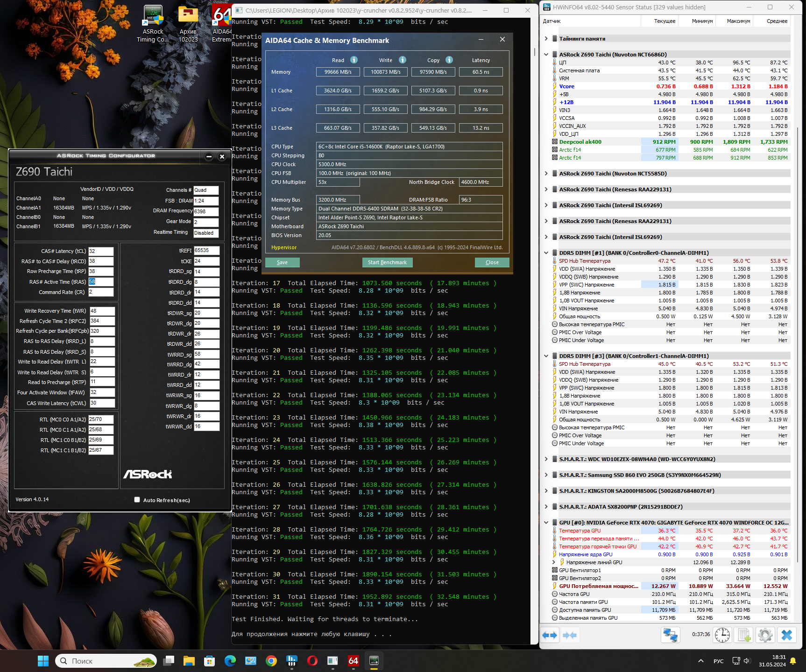Click Save in AIDA64 benchmark window

coord(283,262)
